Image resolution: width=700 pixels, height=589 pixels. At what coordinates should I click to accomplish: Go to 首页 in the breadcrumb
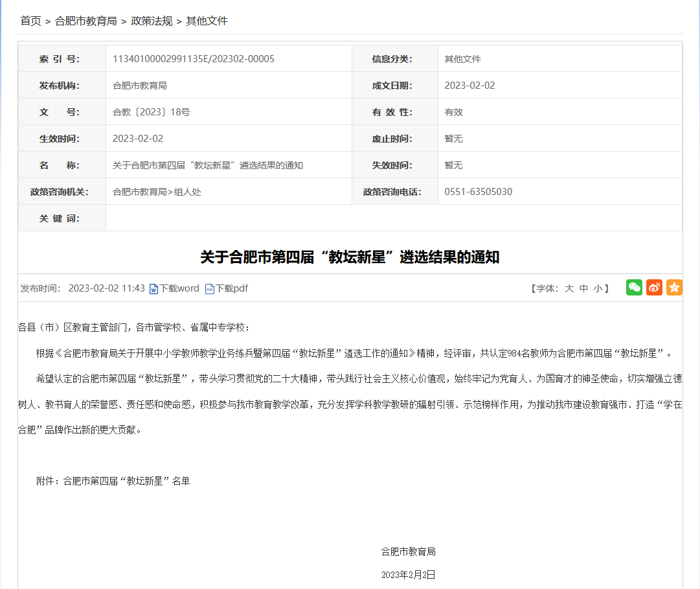tap(31, 21)
